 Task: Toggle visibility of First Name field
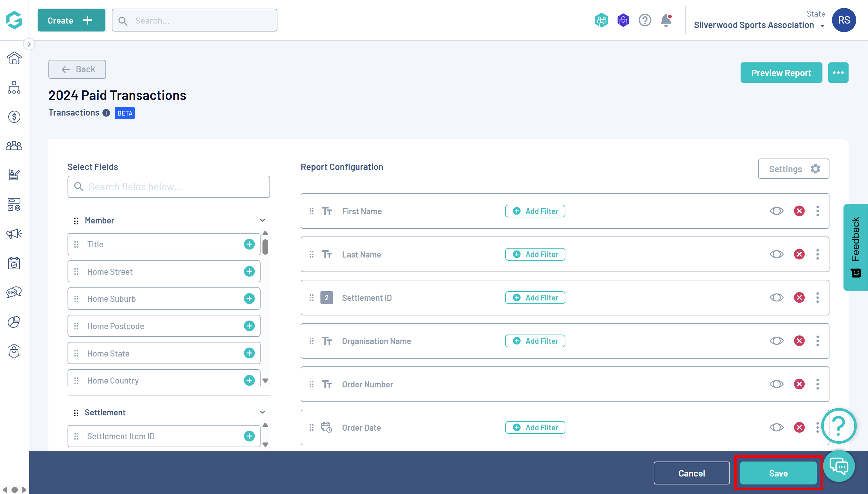[776, 211]
